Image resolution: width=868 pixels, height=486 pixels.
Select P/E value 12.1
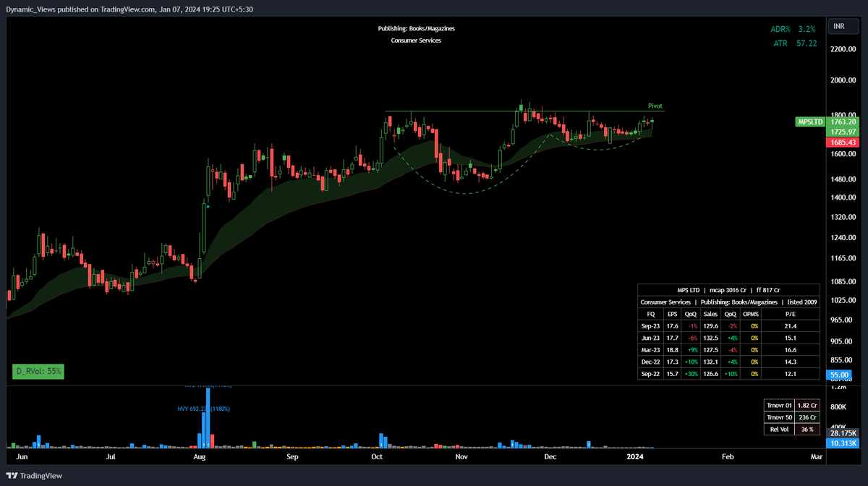click(790, 374)
